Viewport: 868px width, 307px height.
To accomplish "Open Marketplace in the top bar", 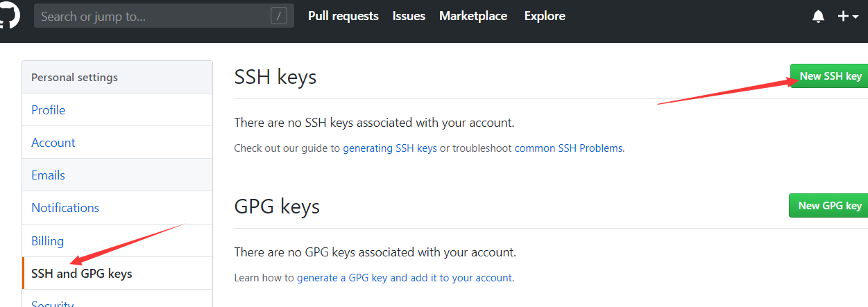I will pyautogui.click(x=473, y=16).
